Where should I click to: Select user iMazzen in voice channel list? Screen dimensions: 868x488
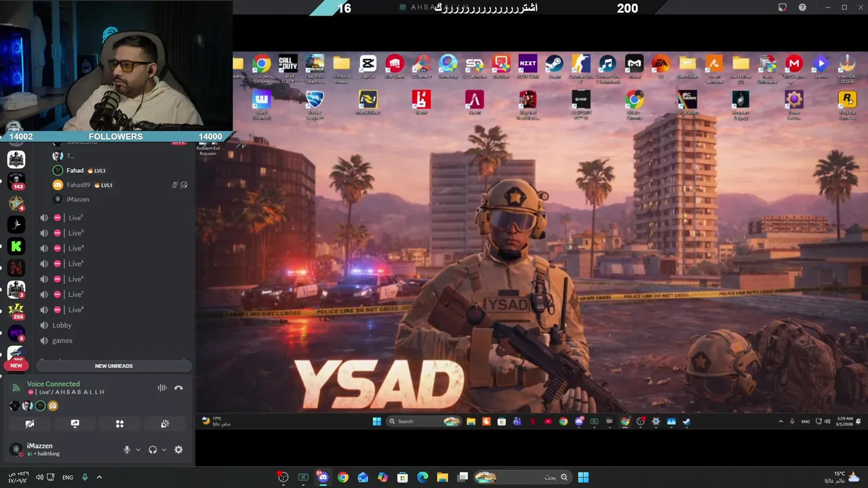click(78, 199)
